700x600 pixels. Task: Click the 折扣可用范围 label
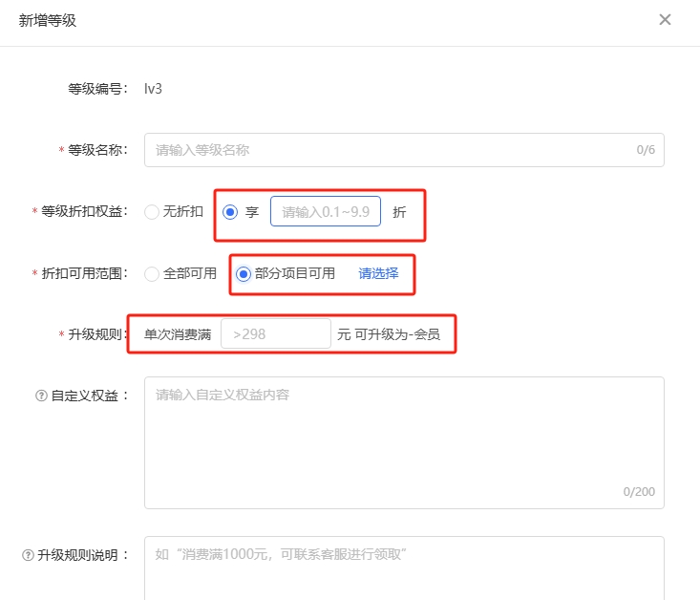[84, 273]
